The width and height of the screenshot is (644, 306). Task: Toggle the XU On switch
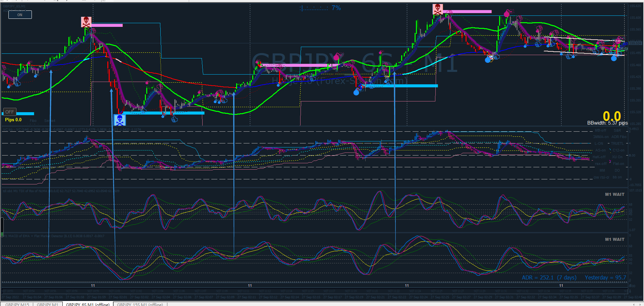617,157
